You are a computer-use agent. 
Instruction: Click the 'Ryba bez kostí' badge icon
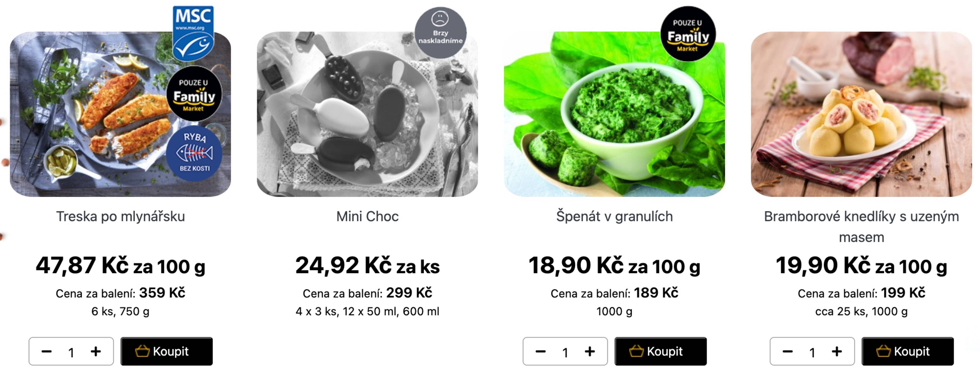coord(194,153)
